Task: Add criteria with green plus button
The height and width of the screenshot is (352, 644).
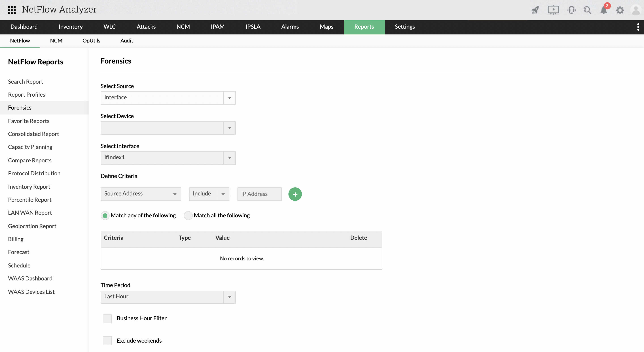Action: (295, 194)
